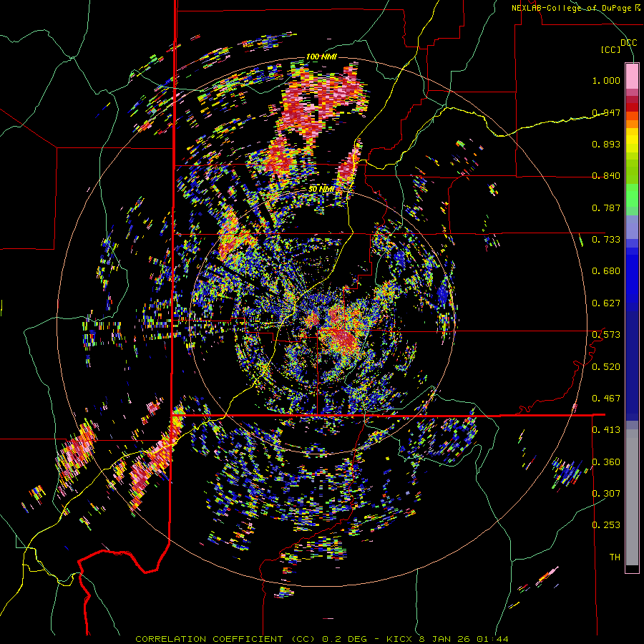This screenshot has height=644, width=644.
Task: Select the 0.307 legend value
Action: pyautogui.click(x=606, y=494)
